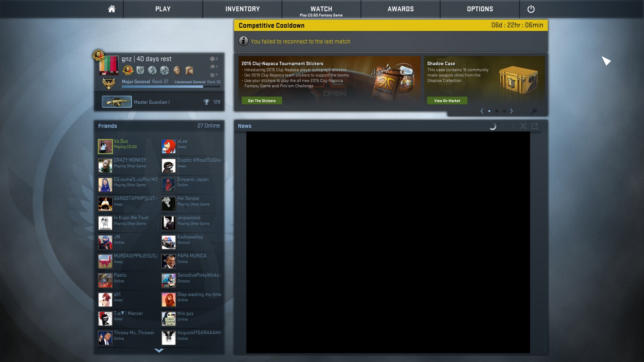The image size is (644, 362).
Task: Go back in the News browser
Action: tap(503, 126)
